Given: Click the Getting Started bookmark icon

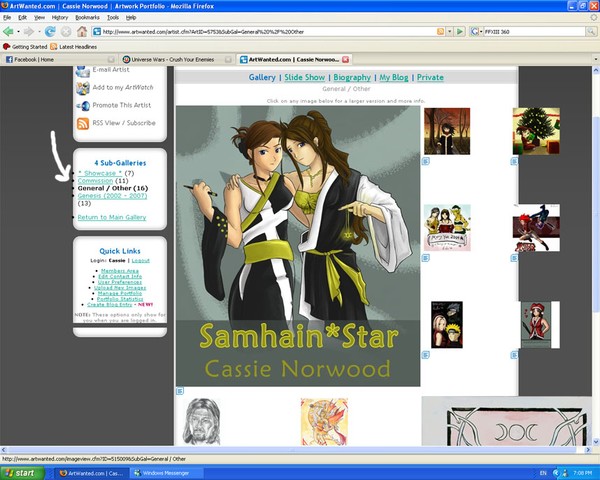Looking at the screenshot, I should 6,47.
